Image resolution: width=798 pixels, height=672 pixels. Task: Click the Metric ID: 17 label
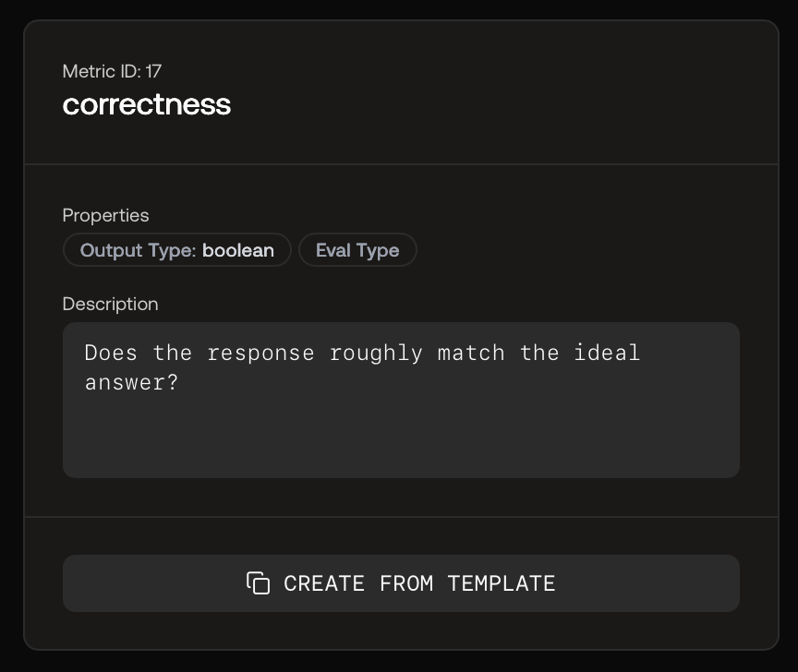click(112, 71)
